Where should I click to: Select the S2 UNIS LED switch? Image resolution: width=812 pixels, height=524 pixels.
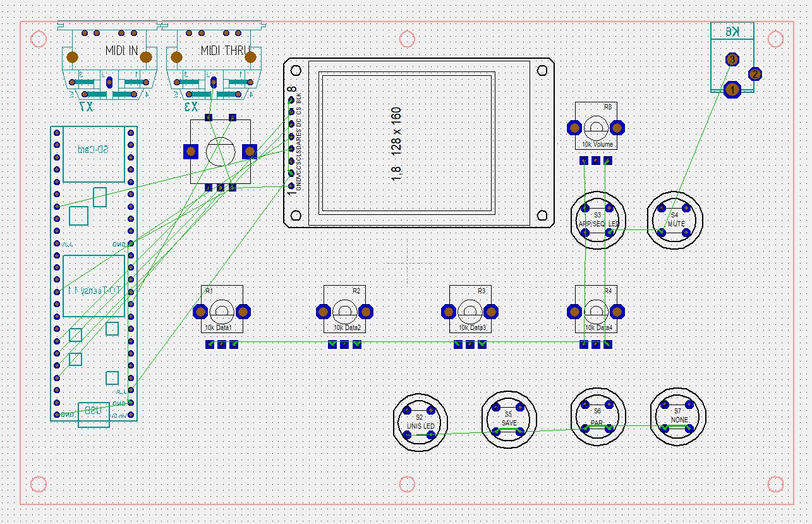(419, 423)
